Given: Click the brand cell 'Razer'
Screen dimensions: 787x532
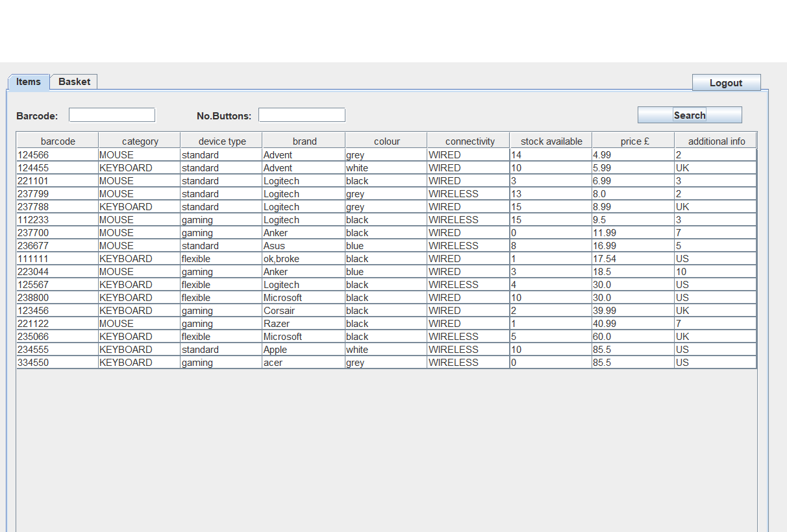Looking at the screenshot, I should point(304,324).
